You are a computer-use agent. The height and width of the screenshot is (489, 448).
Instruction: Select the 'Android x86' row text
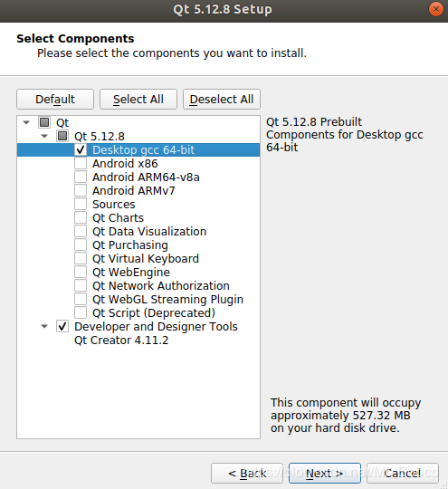[125, 163]
